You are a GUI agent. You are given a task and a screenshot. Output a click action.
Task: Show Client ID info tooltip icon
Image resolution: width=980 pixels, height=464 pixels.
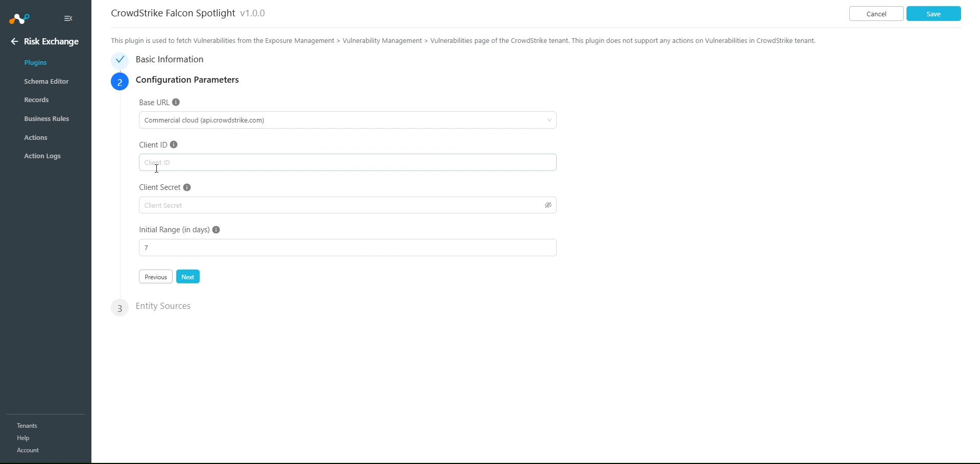174,144
